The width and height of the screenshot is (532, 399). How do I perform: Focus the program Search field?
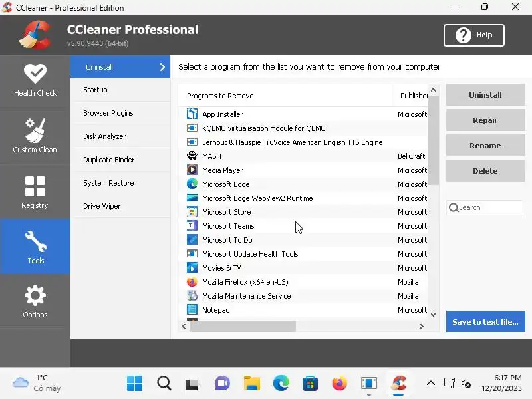(485, 207)
